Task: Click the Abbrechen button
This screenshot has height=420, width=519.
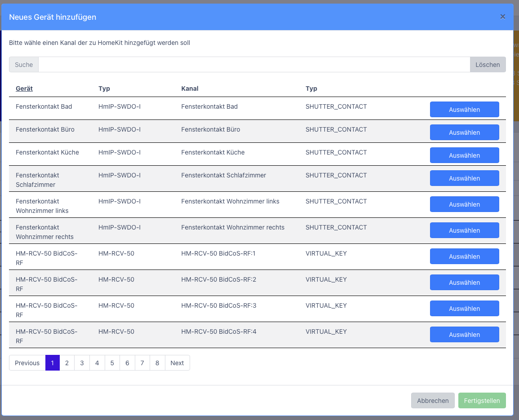Action: coord(432,401)
